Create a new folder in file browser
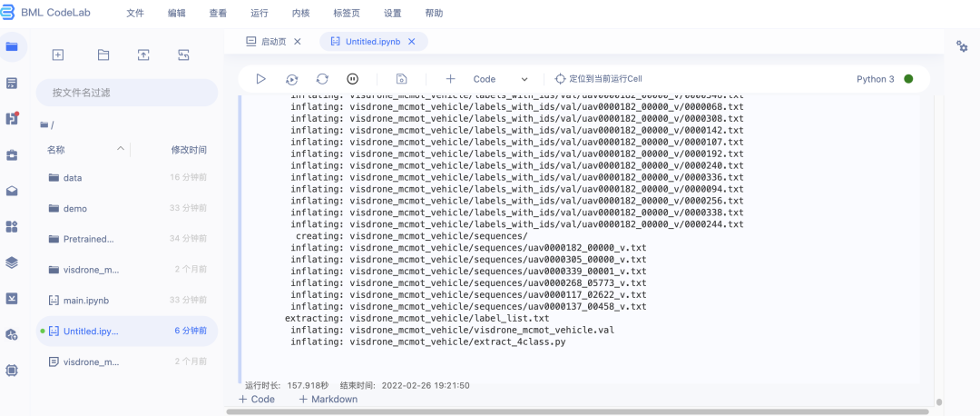 [103, 55]
